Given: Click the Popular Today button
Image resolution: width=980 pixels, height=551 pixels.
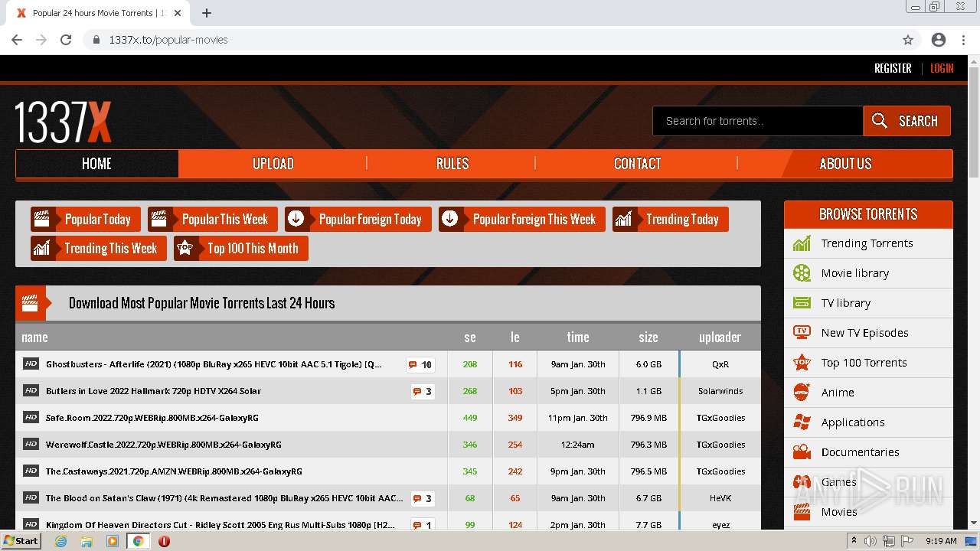Looking at the screenshot, I should (x=86, y=220).
